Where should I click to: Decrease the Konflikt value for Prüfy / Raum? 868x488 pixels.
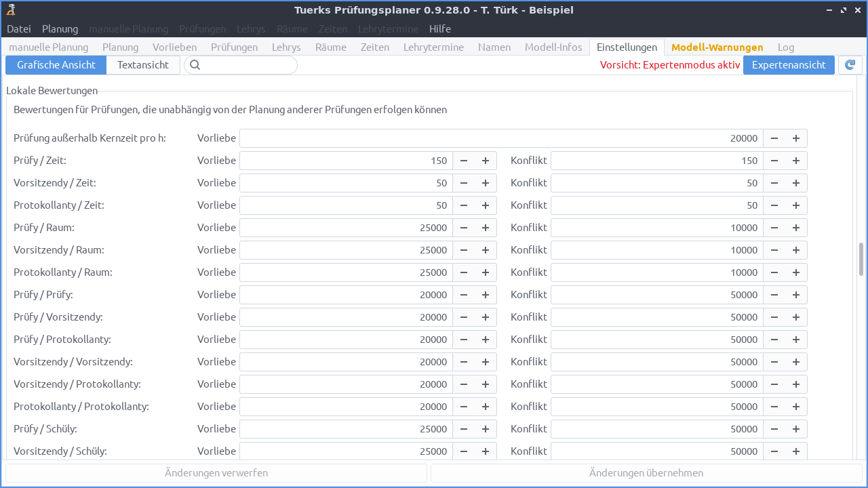tap(774, 228)
